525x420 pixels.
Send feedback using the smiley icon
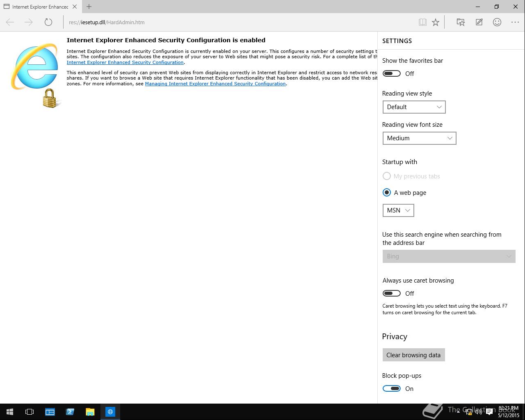[497, 22]
